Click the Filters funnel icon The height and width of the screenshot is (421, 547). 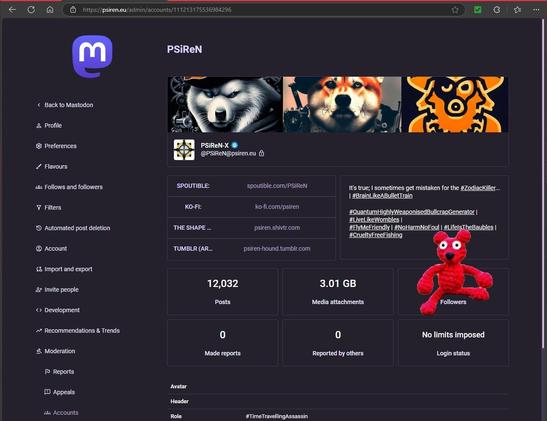pos(39,208)
